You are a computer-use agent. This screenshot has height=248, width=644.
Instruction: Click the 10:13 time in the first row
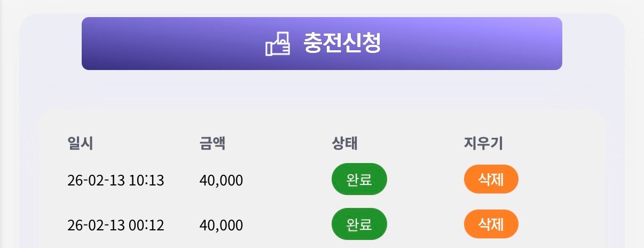pyautogui.click(x=146, y=181)
